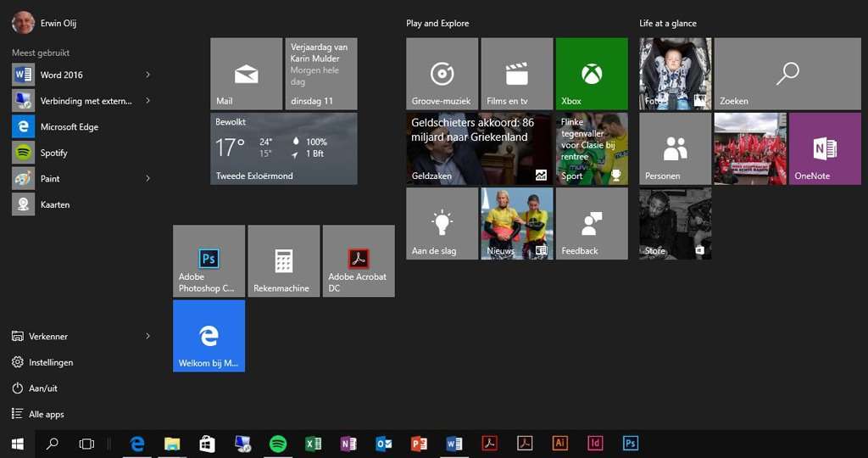Launch the Xbox tile
This screenshot has height=458, width=868.
592,74
